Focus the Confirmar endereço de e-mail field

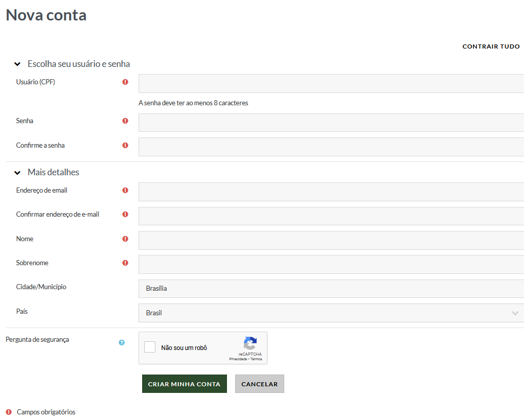click(331, 216)
